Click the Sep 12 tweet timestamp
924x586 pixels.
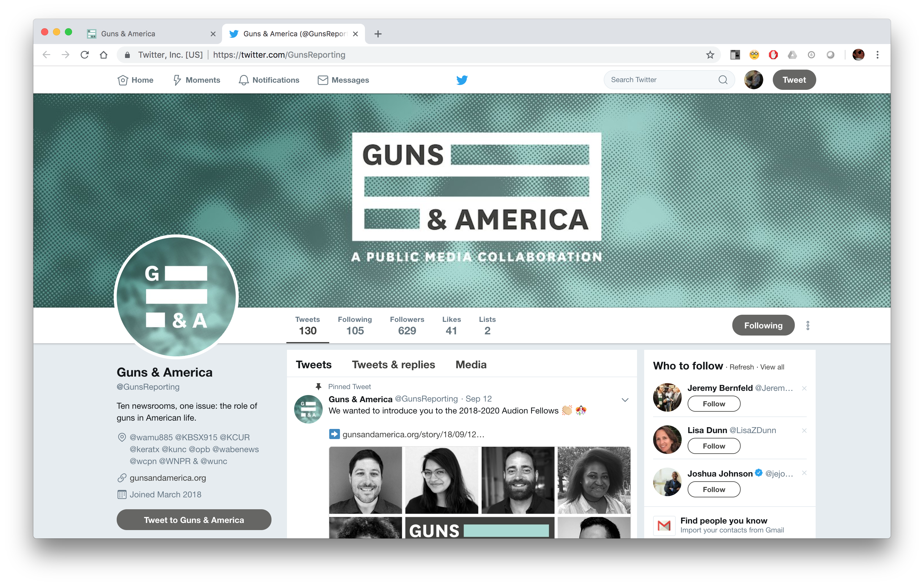pyautogui.click(x=478, y=399)
